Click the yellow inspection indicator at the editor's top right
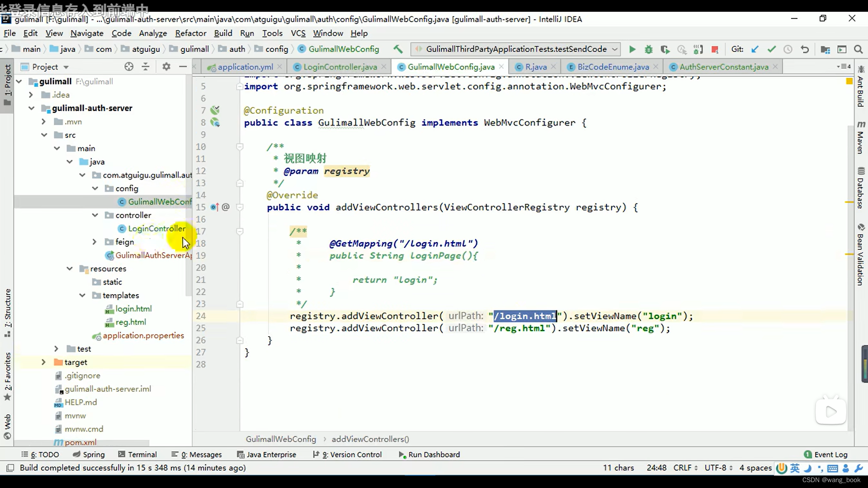 (x=849, y=81)
